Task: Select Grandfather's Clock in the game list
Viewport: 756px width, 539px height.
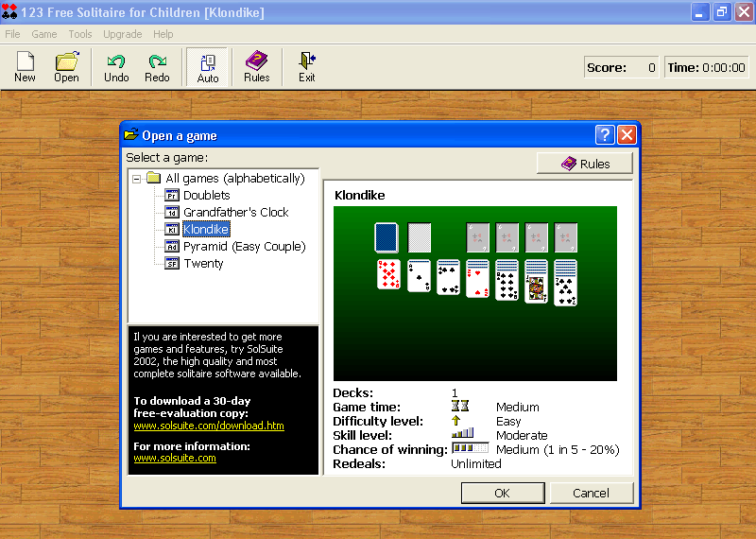Action: coord(235,213)
